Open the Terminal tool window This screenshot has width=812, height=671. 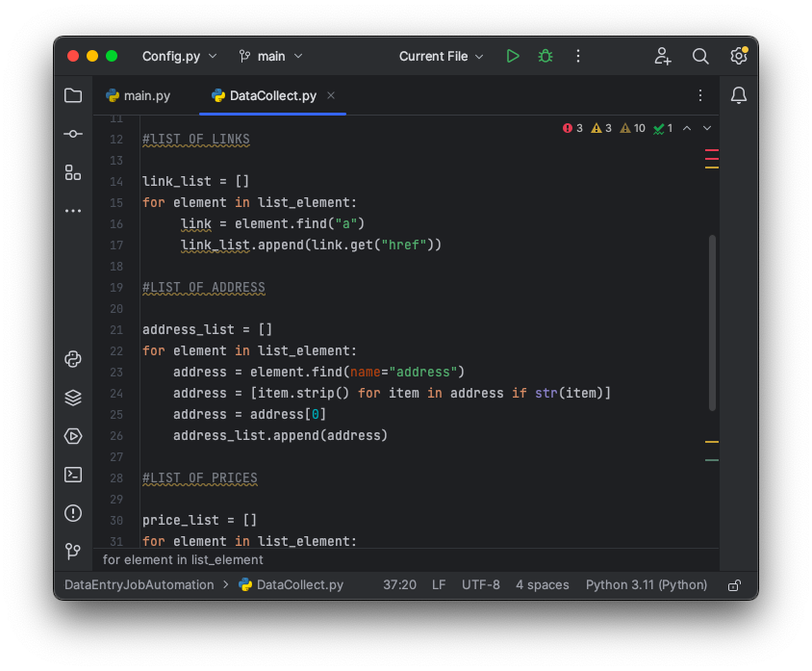coord(73,475)
